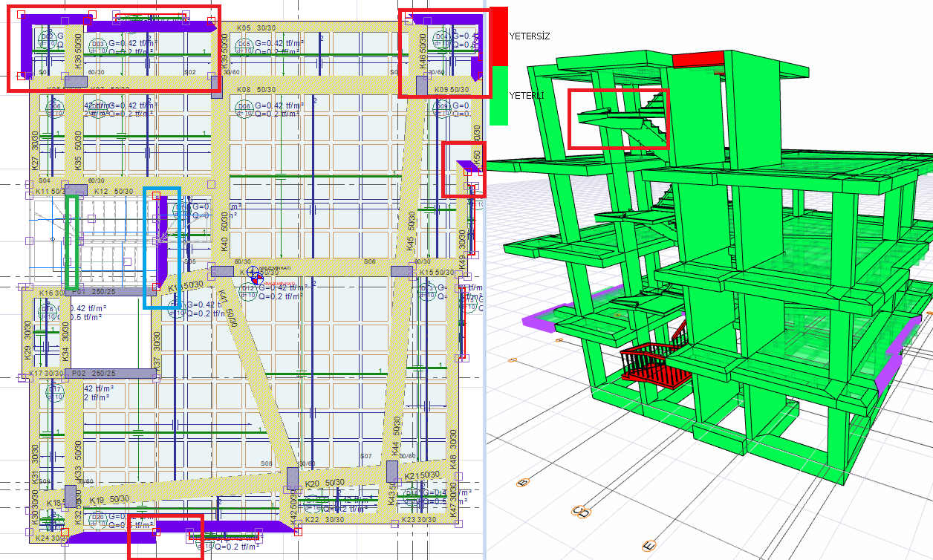Select the D20 slab circle marker
Image resolution: width=933 pixels, height=560 pixels.
click(97, 518)
